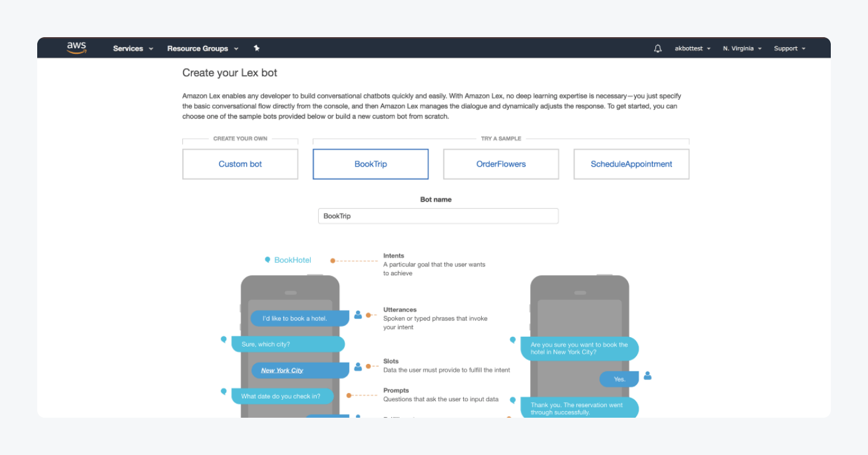Open the notifications bell
The height and width of the screenshot is (455, 868).
pyautogui.click(x=658, y=48)
